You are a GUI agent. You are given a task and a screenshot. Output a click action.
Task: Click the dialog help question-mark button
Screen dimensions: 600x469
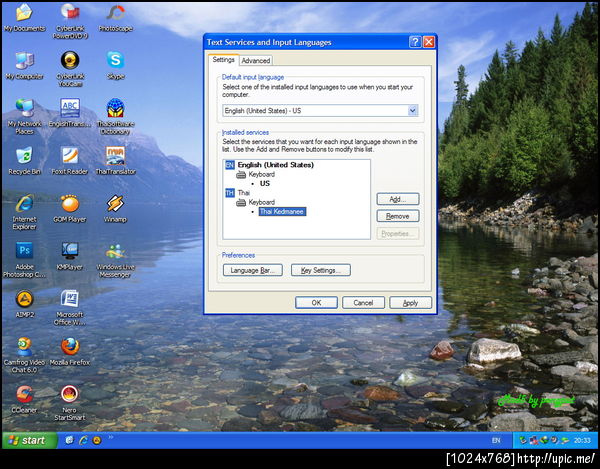pos(415,42)
